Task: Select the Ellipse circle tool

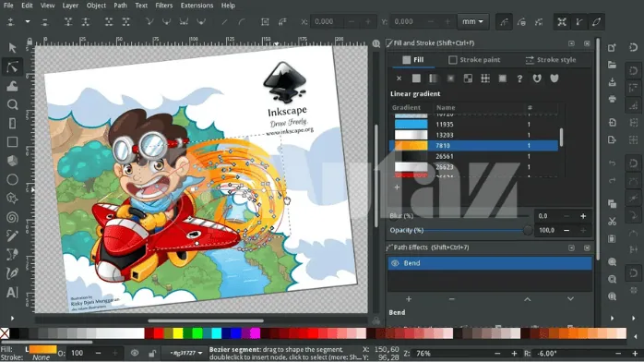Action: tap(12, 179)
